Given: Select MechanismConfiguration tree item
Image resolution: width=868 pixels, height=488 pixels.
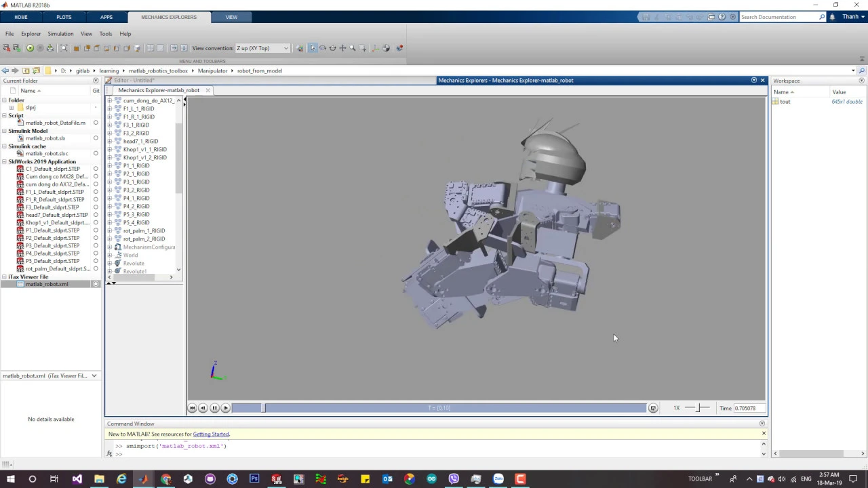Looking at the screenshot, I should (149, 247).
